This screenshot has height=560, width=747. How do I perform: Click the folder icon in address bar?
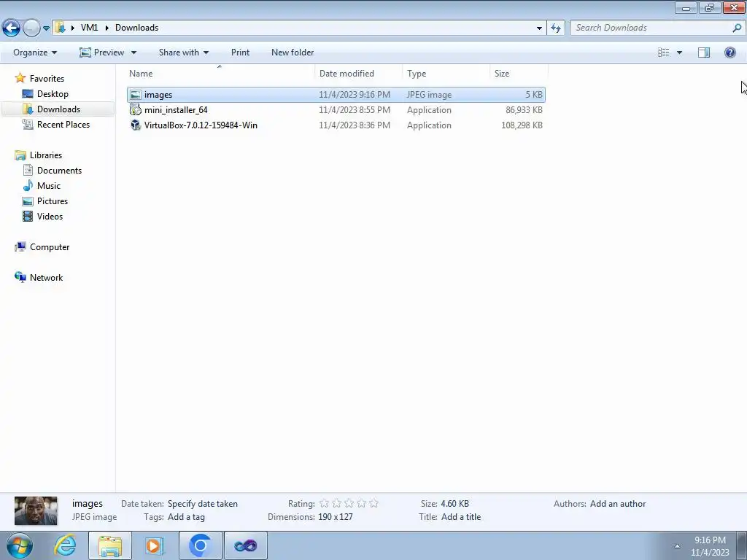[60, 28]
